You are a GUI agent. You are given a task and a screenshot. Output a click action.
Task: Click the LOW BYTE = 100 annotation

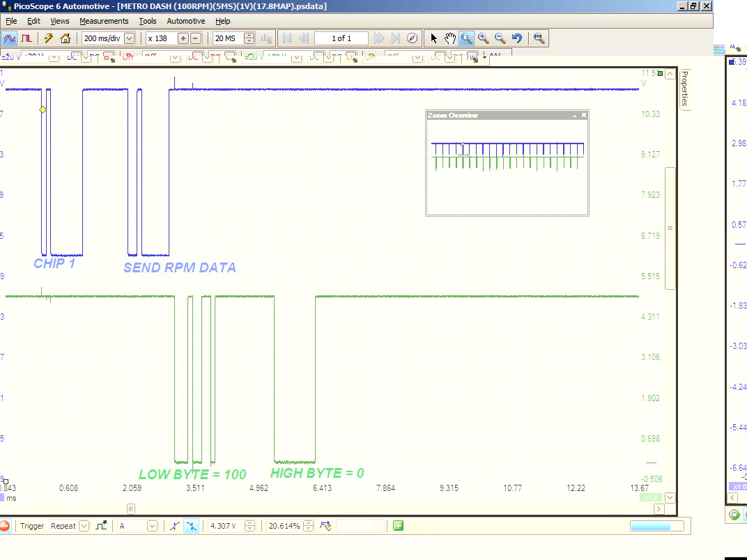[x=192, y=474]
